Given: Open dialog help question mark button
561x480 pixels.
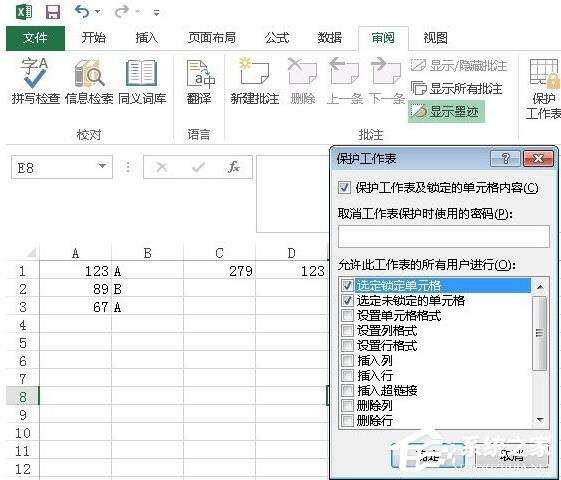Looking at the screenshot, I should (505, 158).
